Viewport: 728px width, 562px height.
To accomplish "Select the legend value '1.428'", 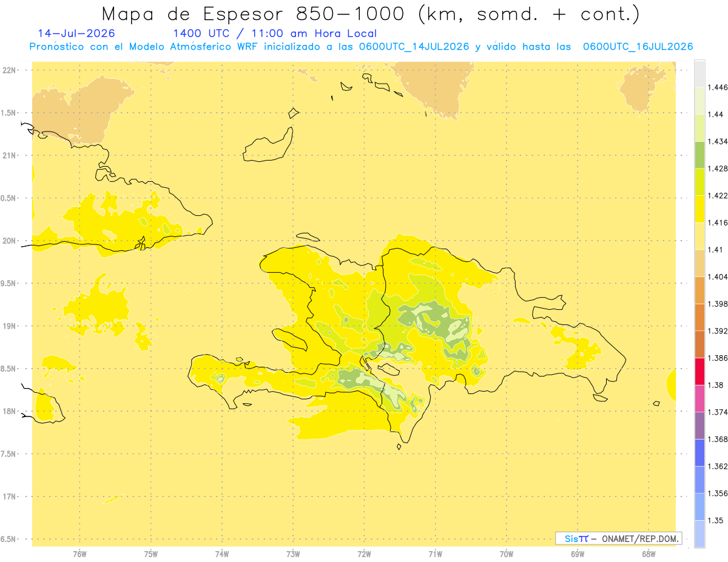I will coord(718,169).
